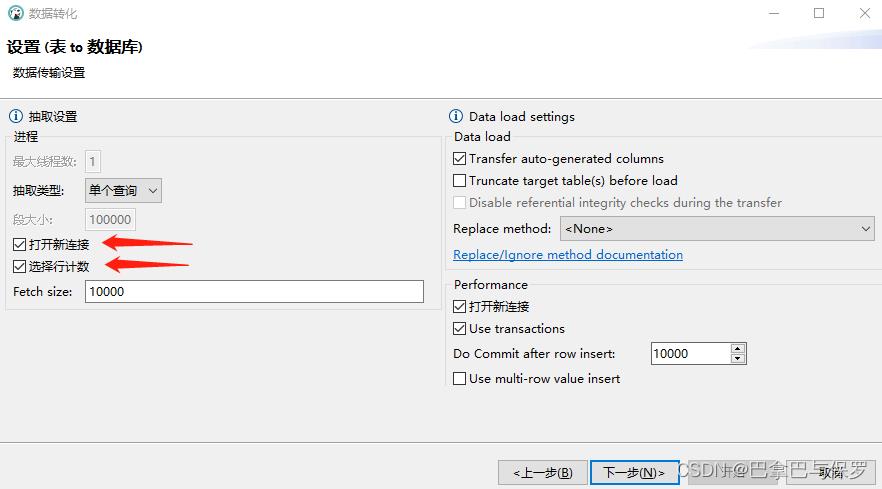The height and width of the screenshot is (489, 882).
Task: Click the Data load group label
Action: pos(483,137)
